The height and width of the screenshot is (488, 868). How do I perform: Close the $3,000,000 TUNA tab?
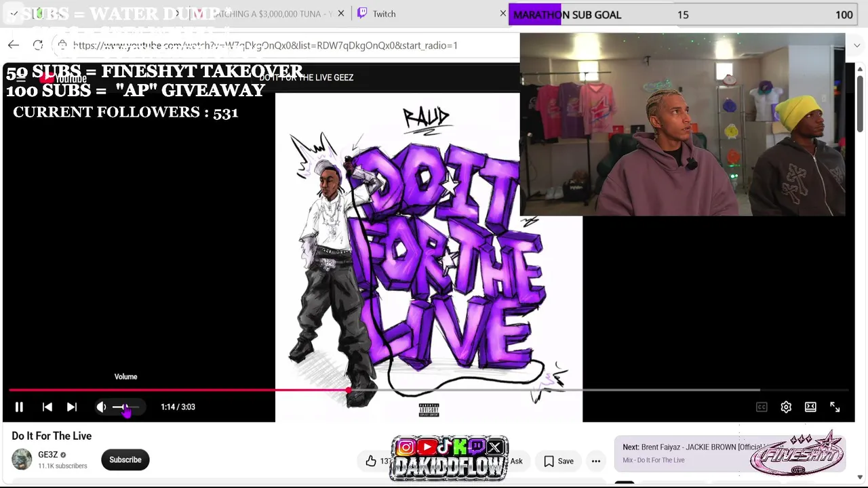pyautogui.click(x=341, y=14)
